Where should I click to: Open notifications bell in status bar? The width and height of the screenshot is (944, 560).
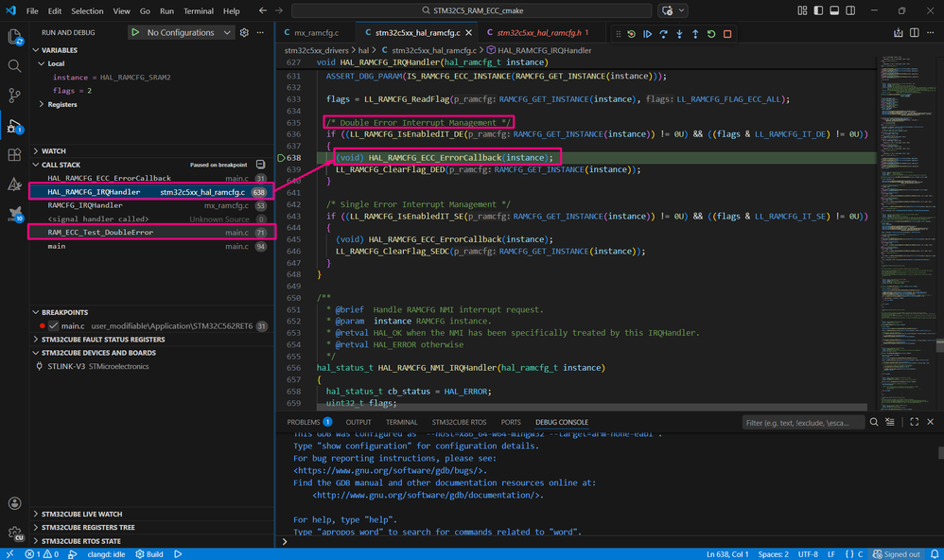point(935,554)
